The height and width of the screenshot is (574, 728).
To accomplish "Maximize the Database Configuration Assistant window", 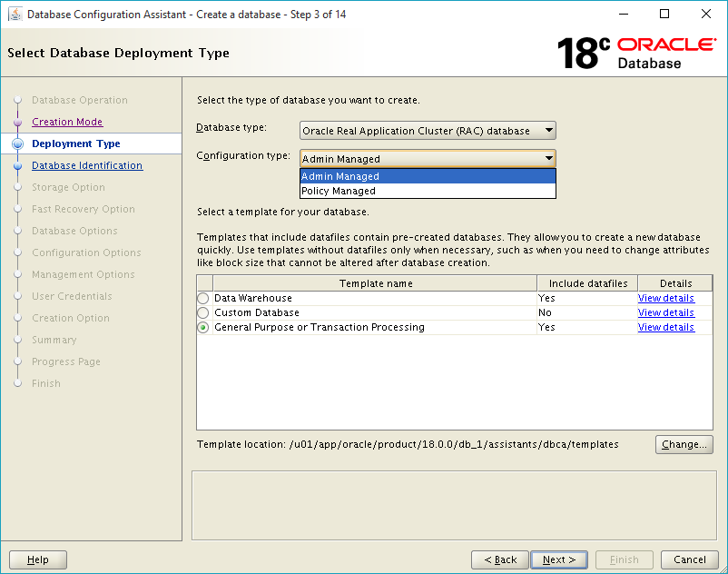I will (664, 14).
